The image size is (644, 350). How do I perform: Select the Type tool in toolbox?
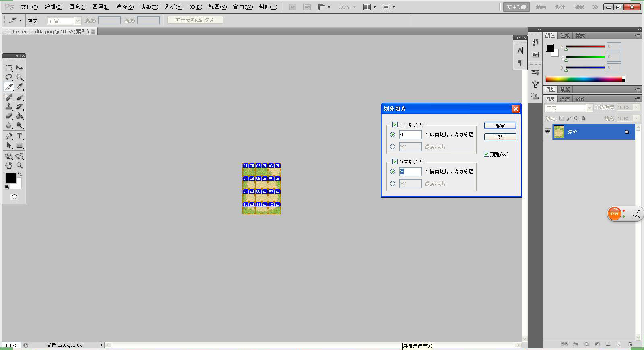(x=19, y=136)
